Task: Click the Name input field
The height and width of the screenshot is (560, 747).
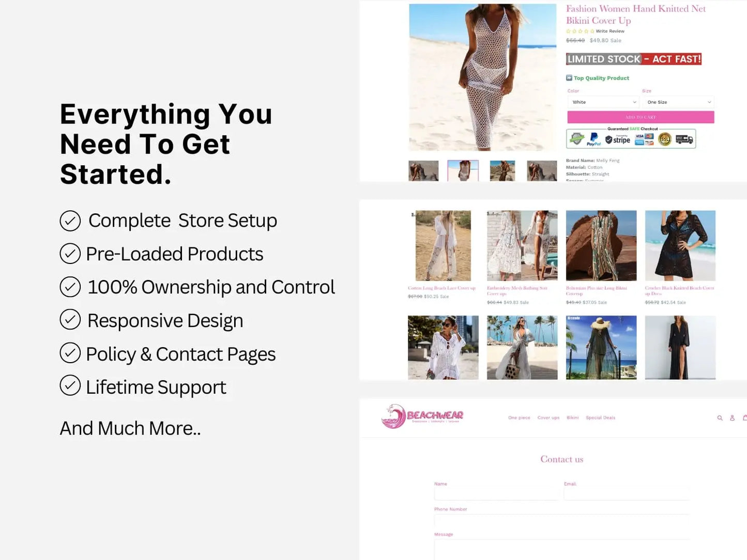Action: click(496, 494)
